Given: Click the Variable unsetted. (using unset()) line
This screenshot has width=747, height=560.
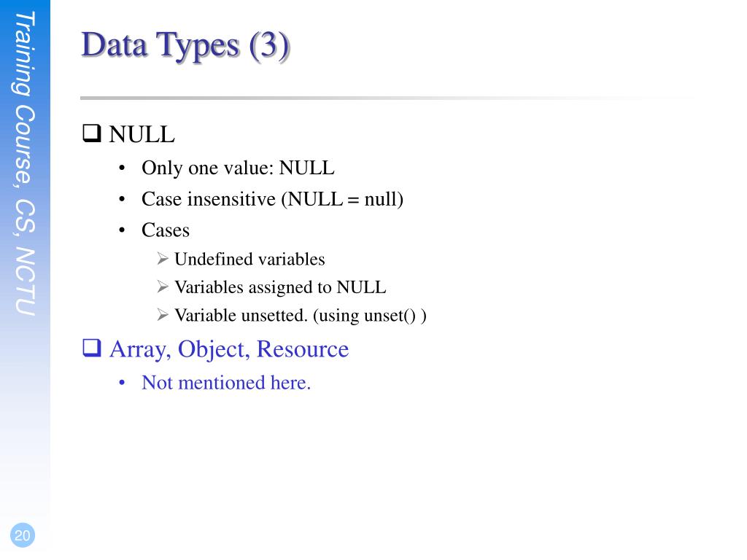Looking at the screenshot, I should 300,315.
